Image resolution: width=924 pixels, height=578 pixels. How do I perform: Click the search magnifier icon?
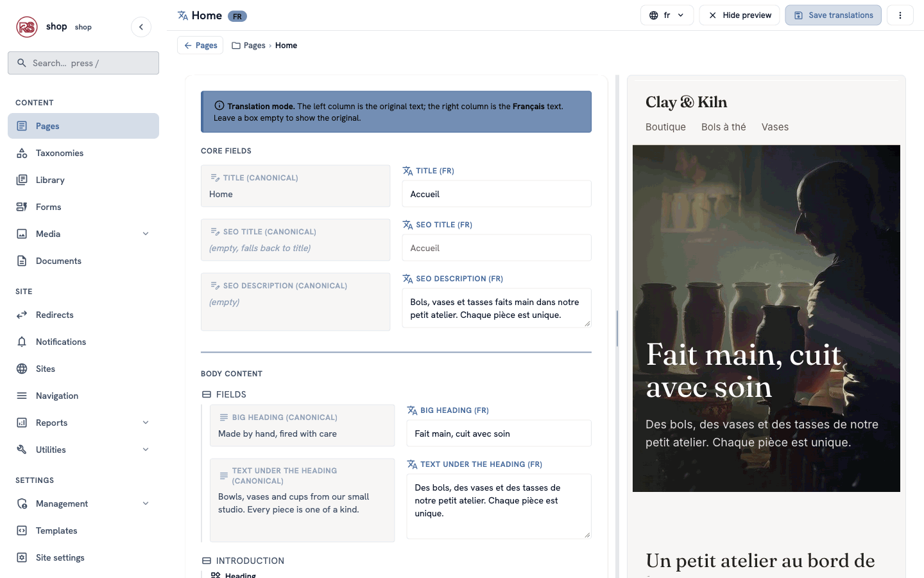click(22, 63)
